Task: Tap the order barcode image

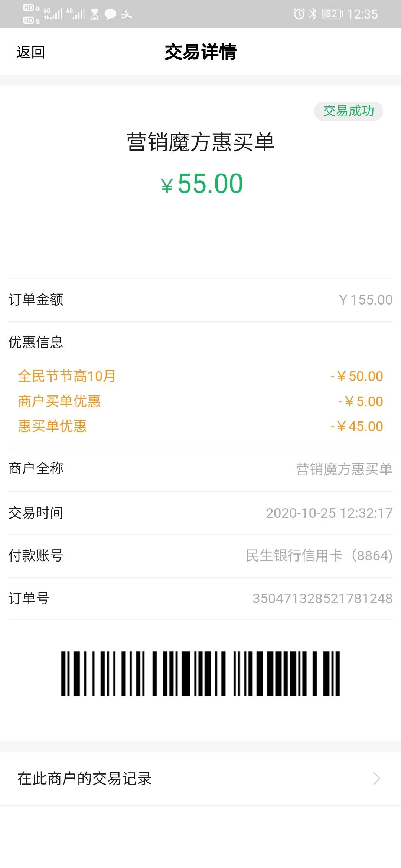Action: [200, 673]
